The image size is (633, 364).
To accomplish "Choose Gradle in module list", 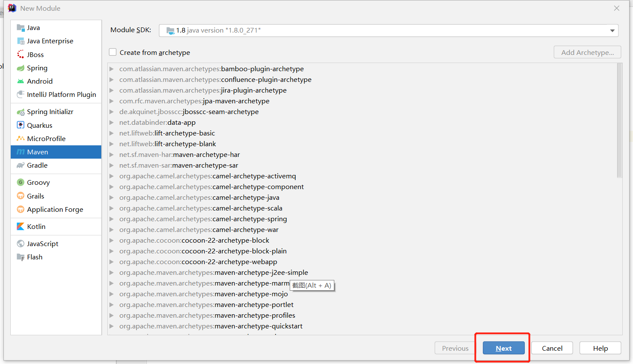I will [x=56, y=165].
